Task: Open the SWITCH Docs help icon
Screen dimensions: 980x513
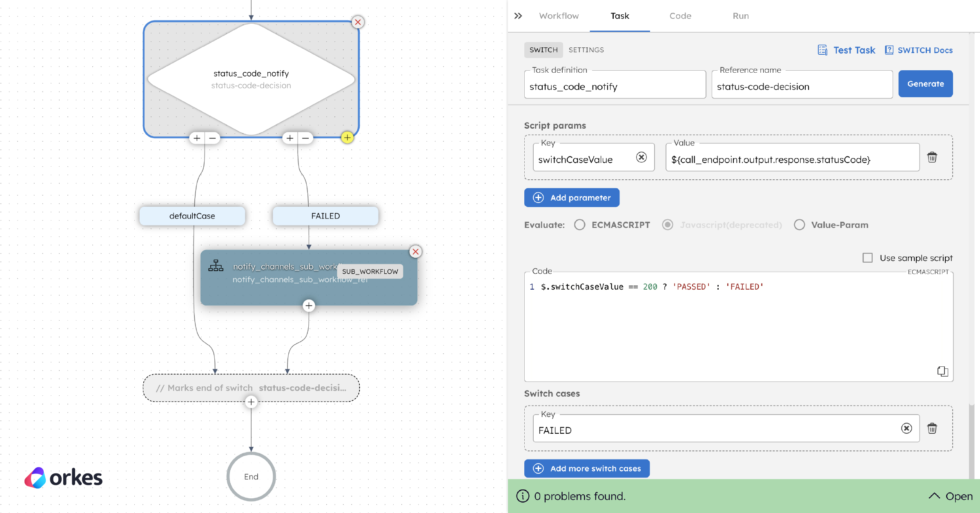Action: 889,49
